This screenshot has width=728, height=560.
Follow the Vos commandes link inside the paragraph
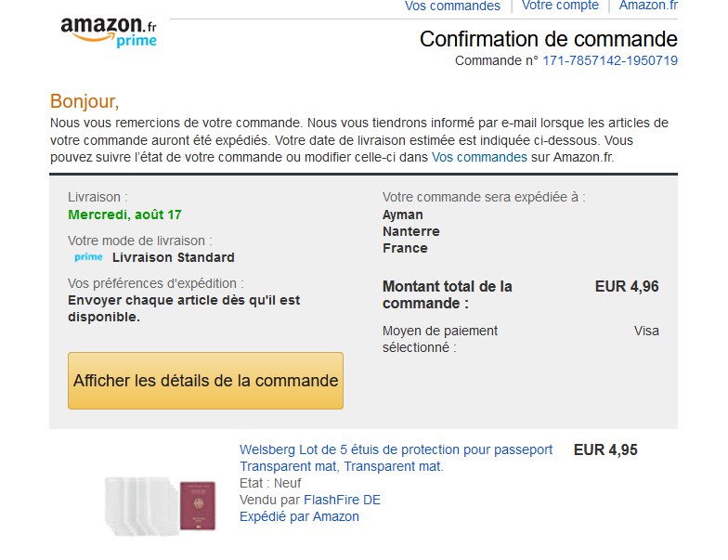[479, 157]
